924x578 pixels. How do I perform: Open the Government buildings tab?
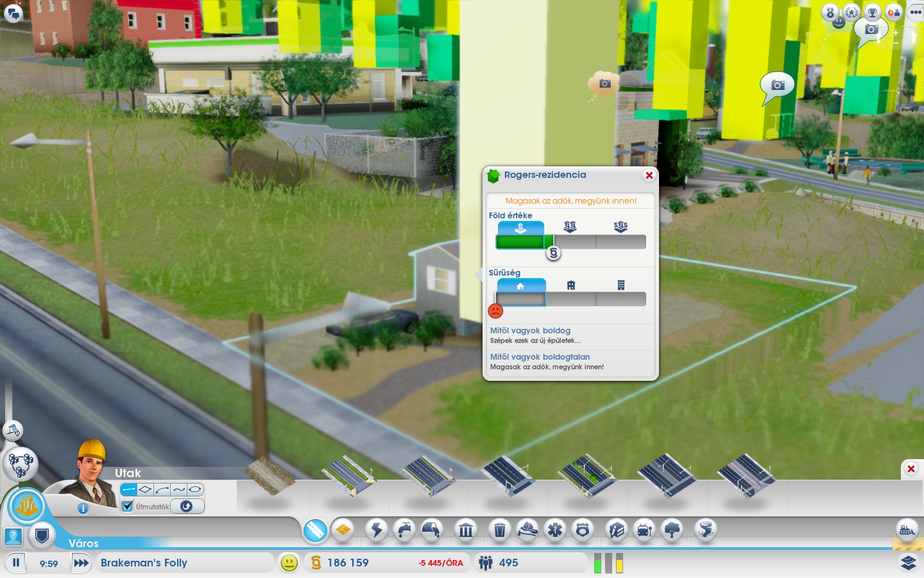point(466,530)
